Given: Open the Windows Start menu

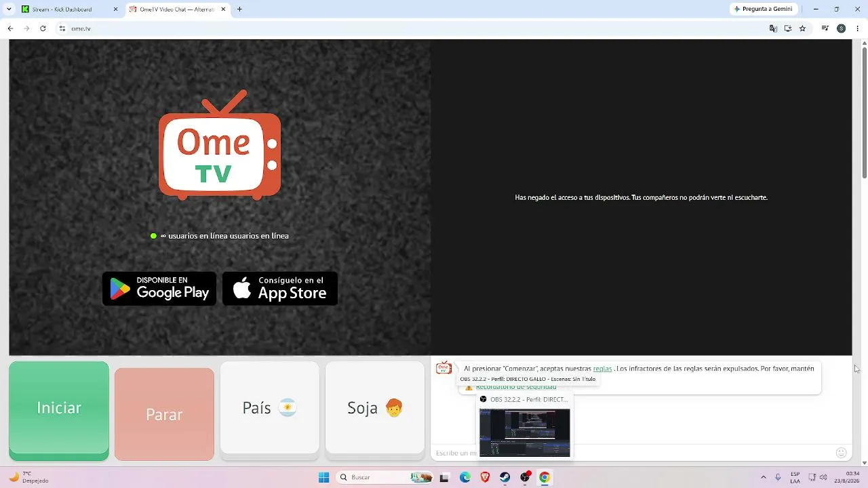Looking at the screenshot, I should pos(324,477).
